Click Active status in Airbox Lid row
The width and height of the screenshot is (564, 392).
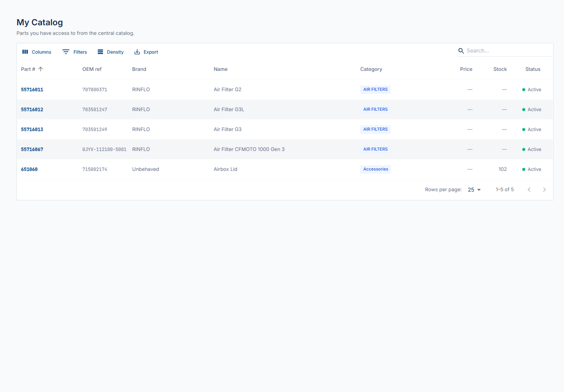tap(532, 169)
